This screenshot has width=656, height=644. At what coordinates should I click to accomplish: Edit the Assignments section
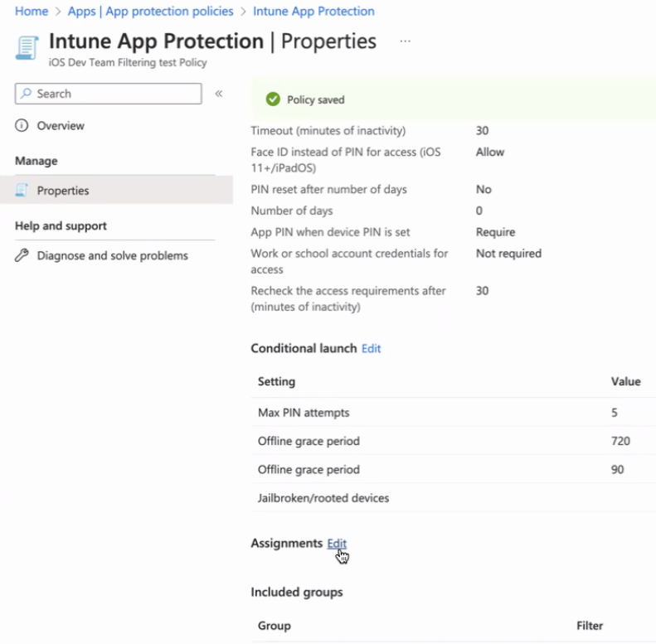pos(337,543)
